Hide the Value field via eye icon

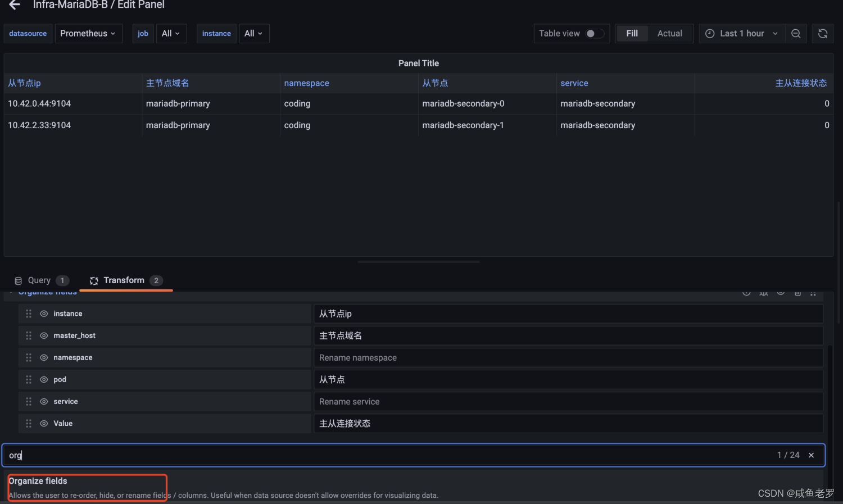pyautogui.click(x=44, y=423)
